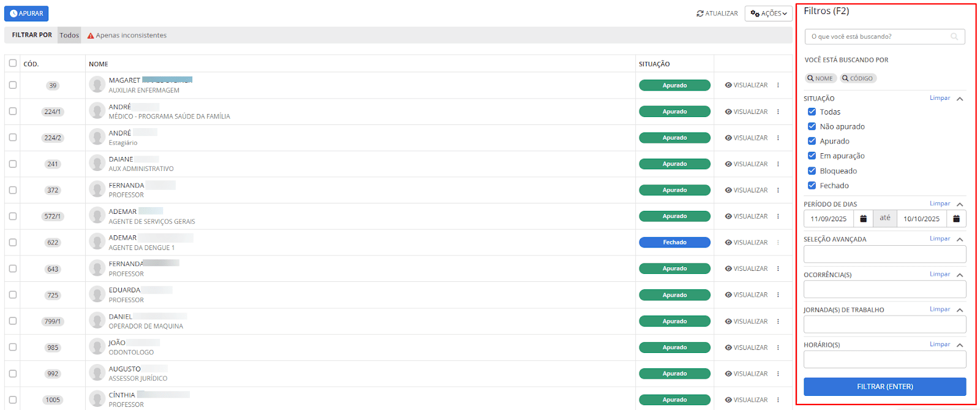Open three-dot menu for Augusto Assessor Jurídico
The height and width of the screenshot is (410, 980).
(x=778, y=374)
